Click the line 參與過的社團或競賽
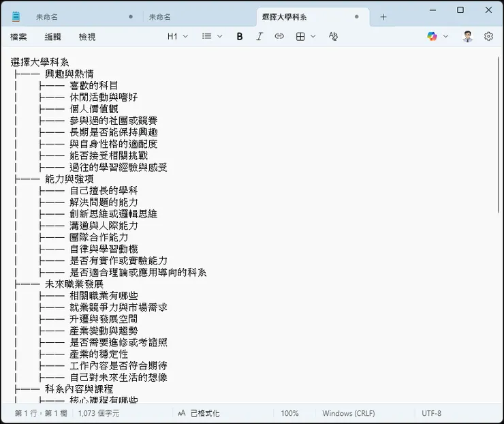This screenshot has height=424, width=504. point(114,121)
